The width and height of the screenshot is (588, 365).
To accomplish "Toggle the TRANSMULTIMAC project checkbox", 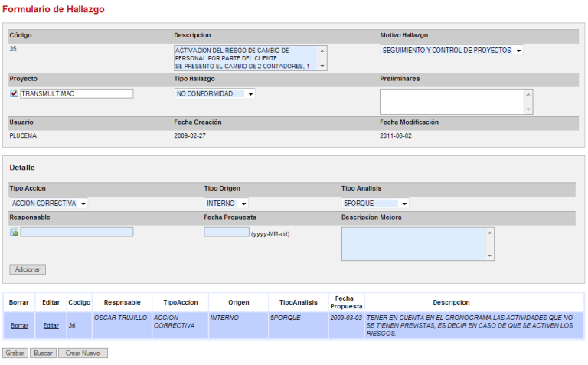I will [x=14, y=94].
